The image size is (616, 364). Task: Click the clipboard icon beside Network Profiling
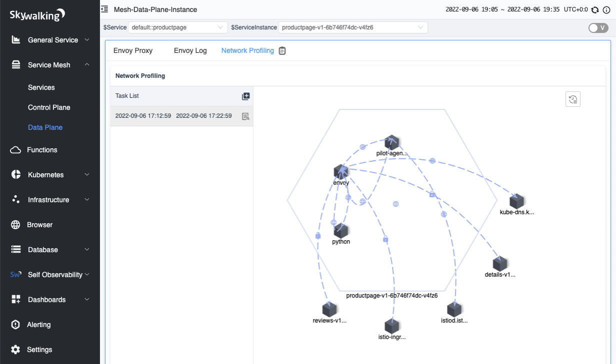(282, 51)
